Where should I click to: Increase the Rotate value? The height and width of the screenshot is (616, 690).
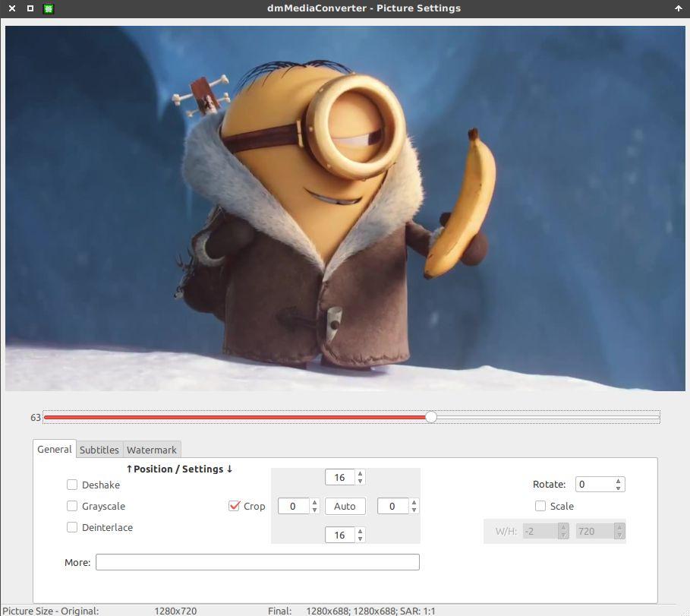tap(619, 481)
